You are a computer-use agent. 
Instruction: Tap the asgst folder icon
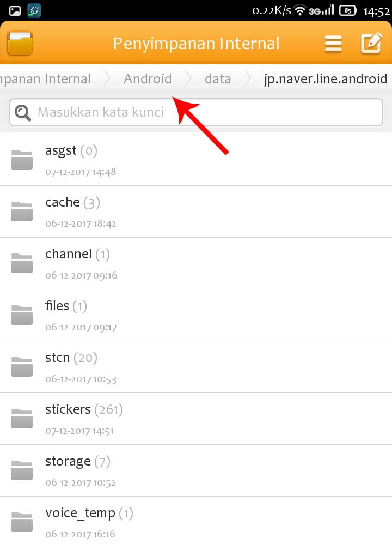(x=21, y=160)
